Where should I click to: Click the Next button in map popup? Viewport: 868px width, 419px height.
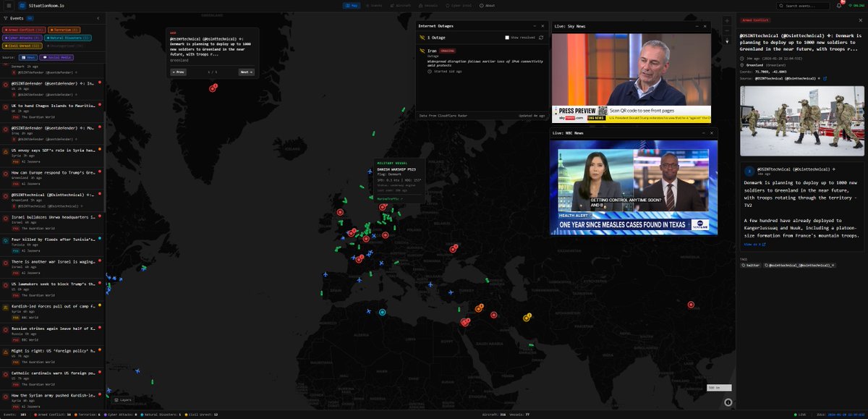(x=247, y=72)
